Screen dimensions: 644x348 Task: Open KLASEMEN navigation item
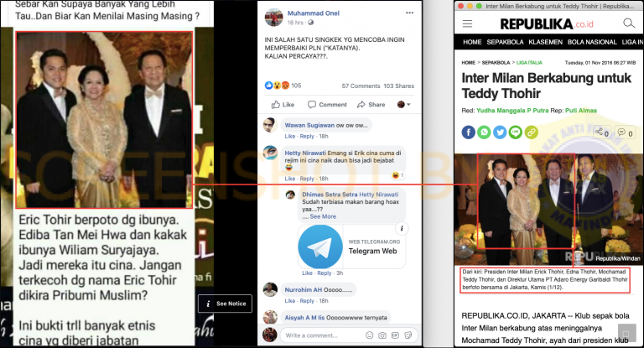click(545, 42)
